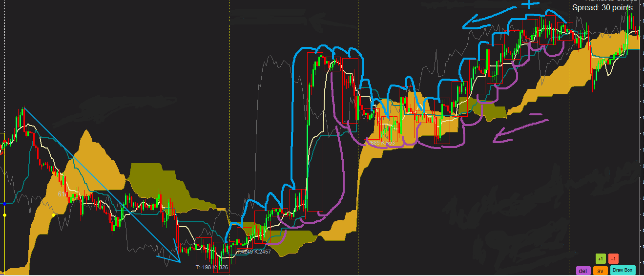
Task: Select the T:4249 K:2457 box label
Action: (253, 252)
